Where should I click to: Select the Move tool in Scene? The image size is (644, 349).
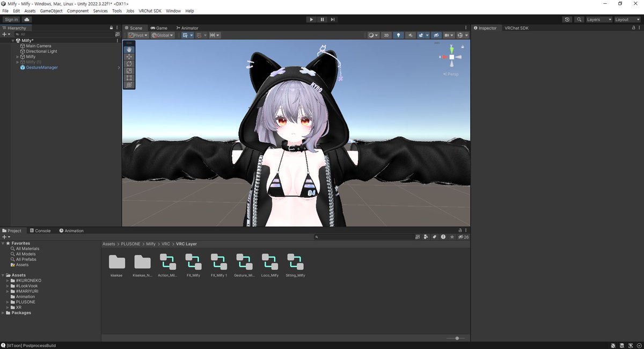tap(129, 56)
